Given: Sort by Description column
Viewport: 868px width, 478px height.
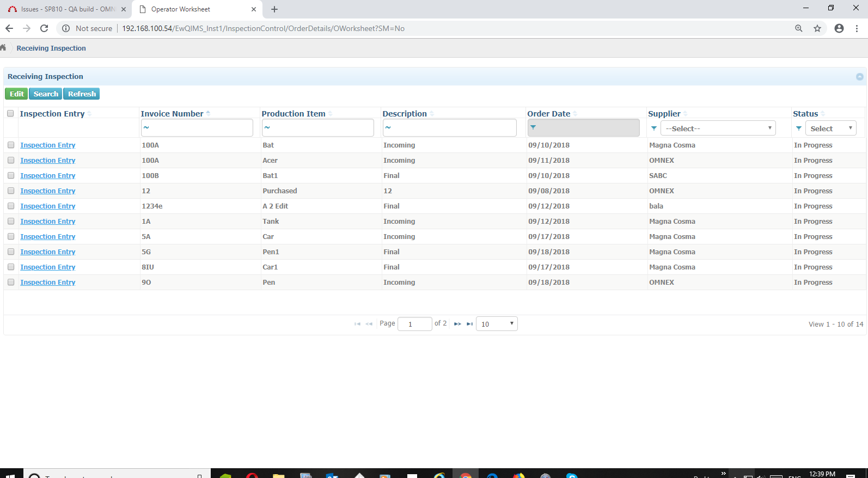Looking at the screenshot, I should [x=408, y=114].
